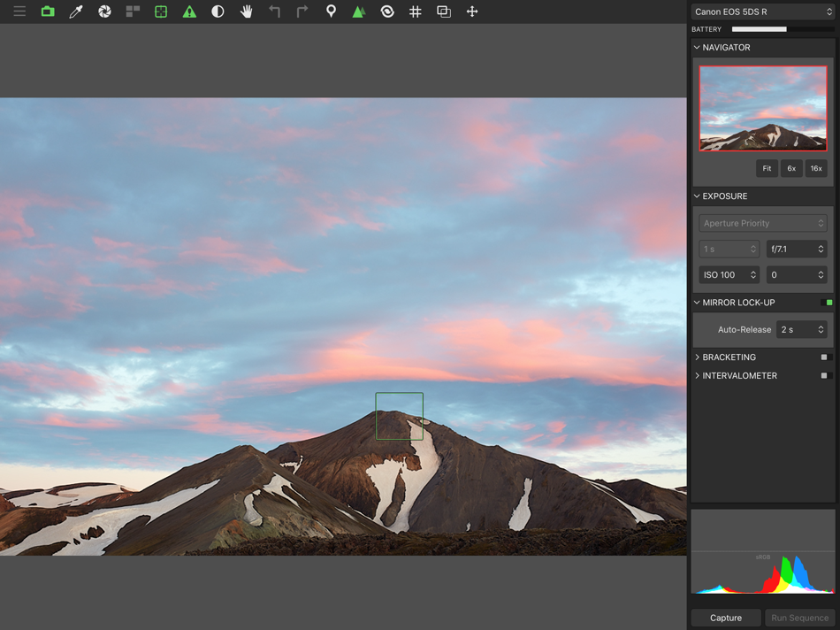The image size is (840, 630).
Task: Set navigator zoom to 16x
Action: 815,168
